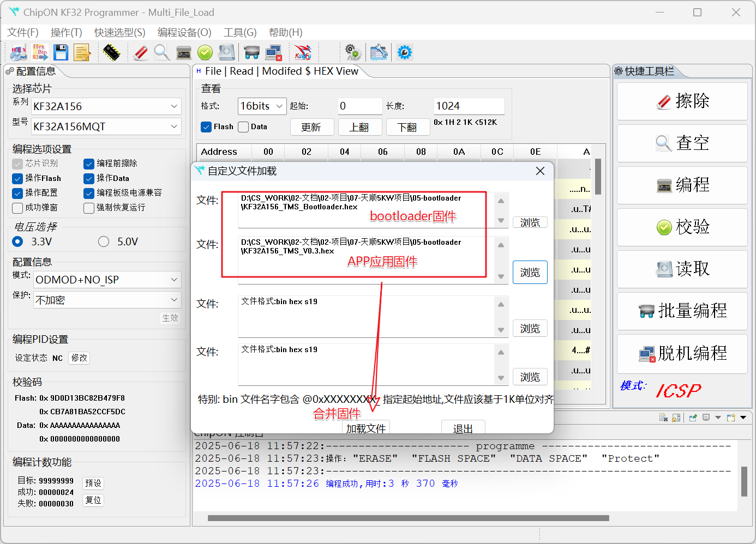Click the program chip icon in the top toolbar
Image resolution: width=756 pixels, height=544 pixels.
(184, 53)
